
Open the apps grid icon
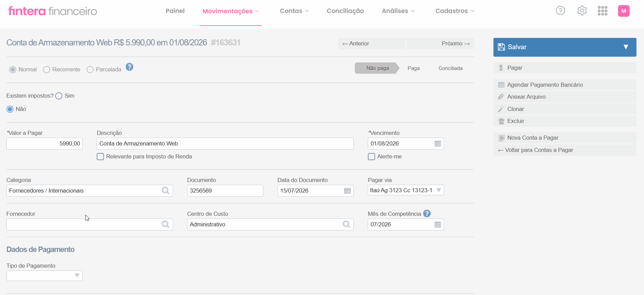(603, 11)
